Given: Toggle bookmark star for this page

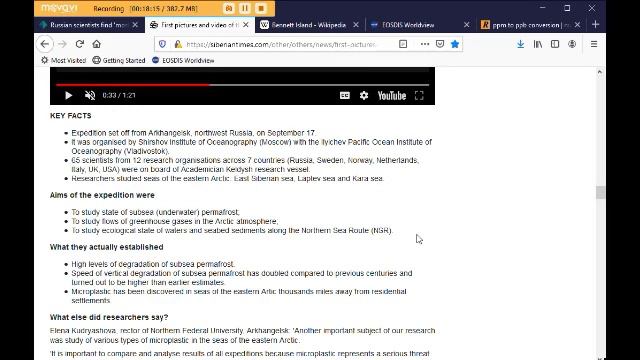Looking at the screenshot, I should coord(455,44).
